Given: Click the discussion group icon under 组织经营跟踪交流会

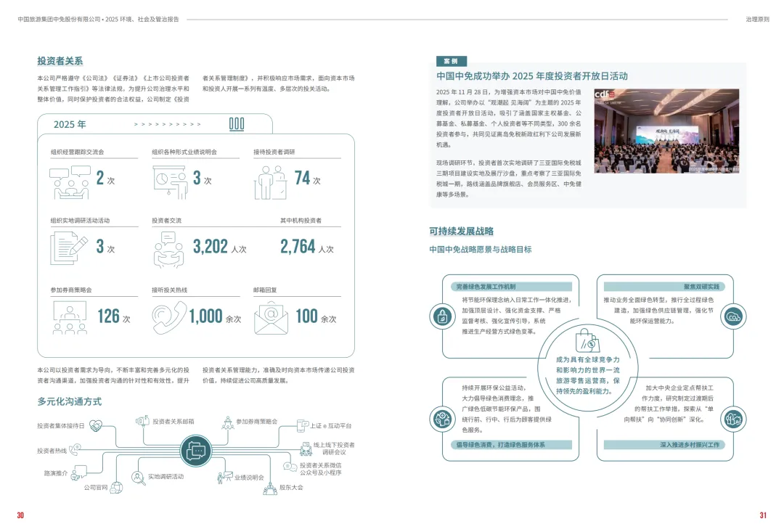Looking at the screenshot, I should 70,183.
